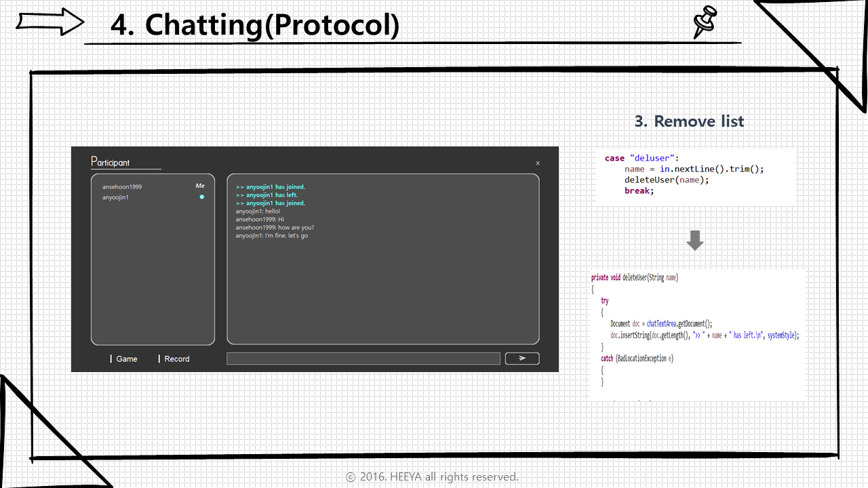Click the 'Me' label next to ansehoon1999
The image size is (868, 488).
[200, 186]
